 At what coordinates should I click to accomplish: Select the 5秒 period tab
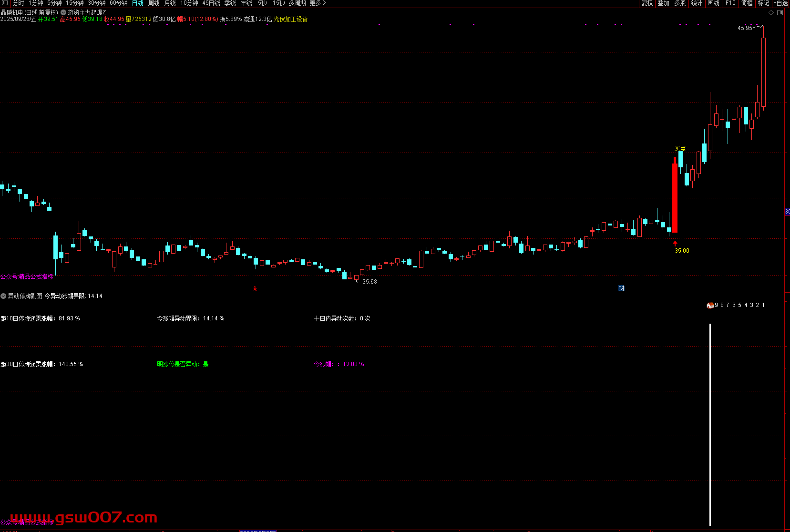click(263, 3)
